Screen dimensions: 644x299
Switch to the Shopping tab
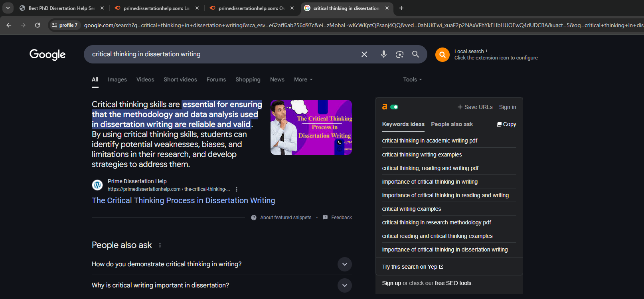click(x=248, y=79)
